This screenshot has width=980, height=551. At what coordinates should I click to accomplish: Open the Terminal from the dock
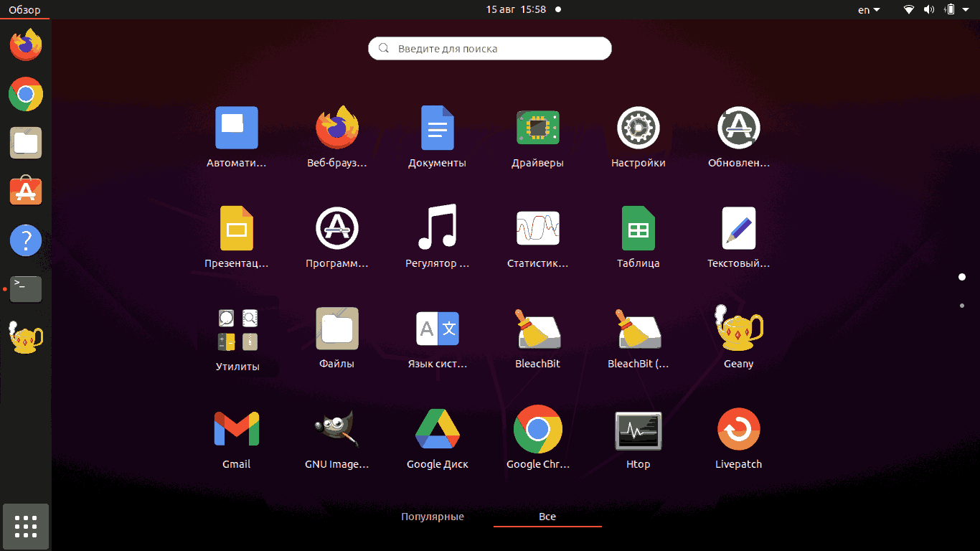coord(26,288)
